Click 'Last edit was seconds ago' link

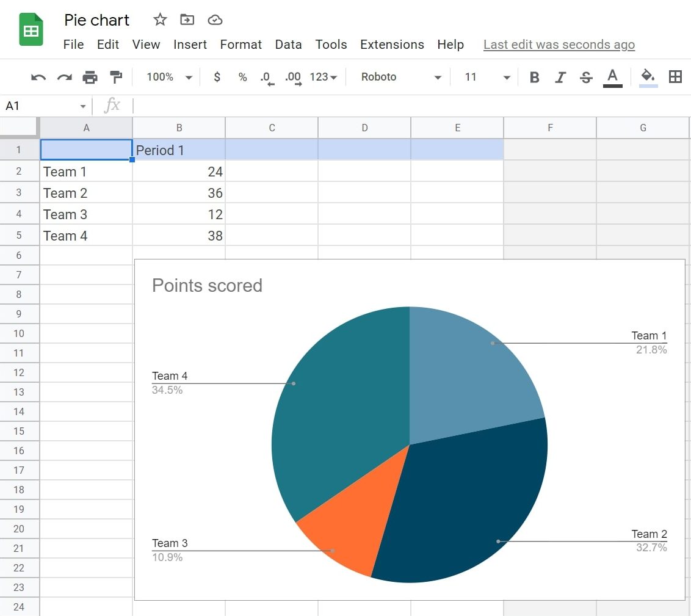(x=559, y=45)
